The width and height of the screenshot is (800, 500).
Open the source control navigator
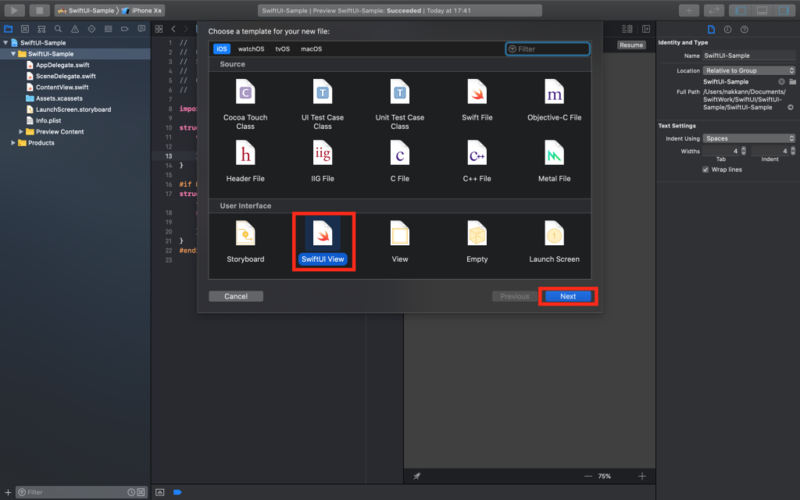(x=25, y=29)
